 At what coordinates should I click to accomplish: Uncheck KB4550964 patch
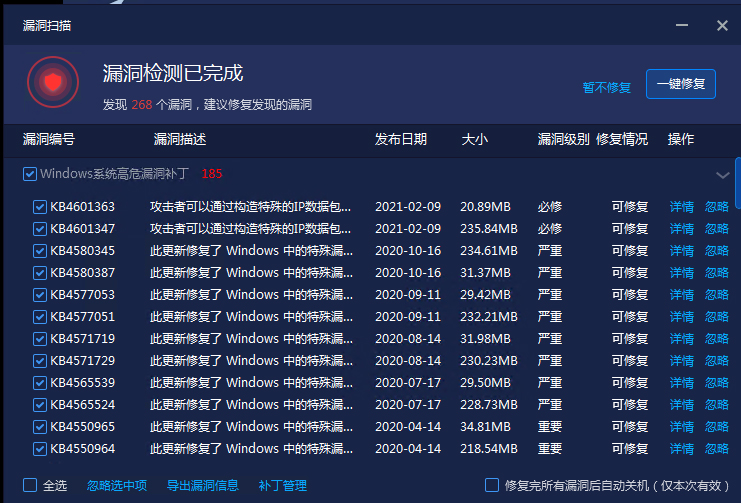coord(40,449)
